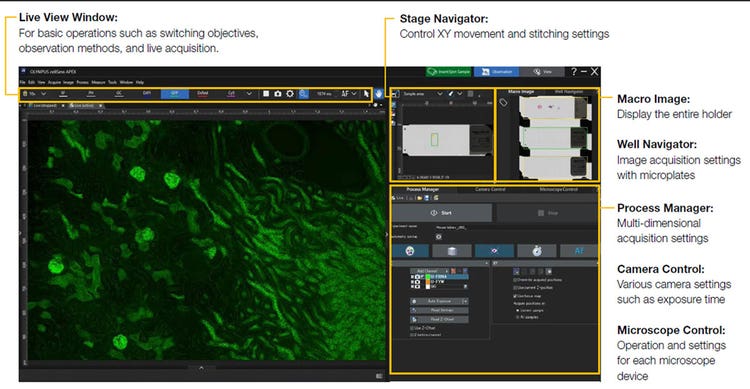Toggle the first checkbox in XY settings
Image resolution: width=750 pixels, height=389 pixels.
click(515, 280)
